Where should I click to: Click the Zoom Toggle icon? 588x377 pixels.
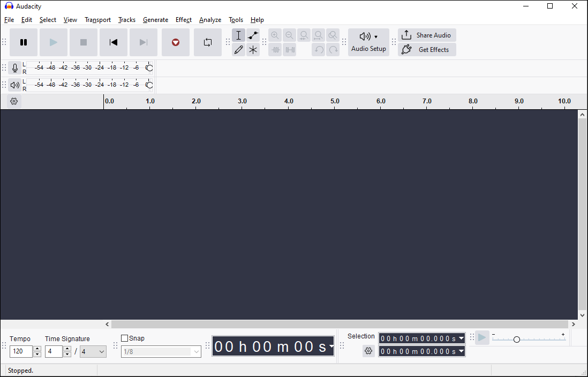333,35
